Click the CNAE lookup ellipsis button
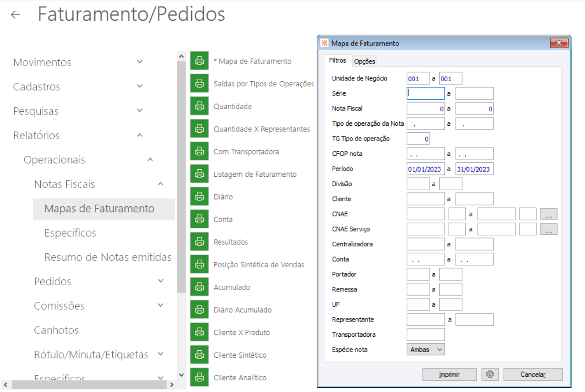The height and width of the screenshot is (392, 585). point(548,214)
